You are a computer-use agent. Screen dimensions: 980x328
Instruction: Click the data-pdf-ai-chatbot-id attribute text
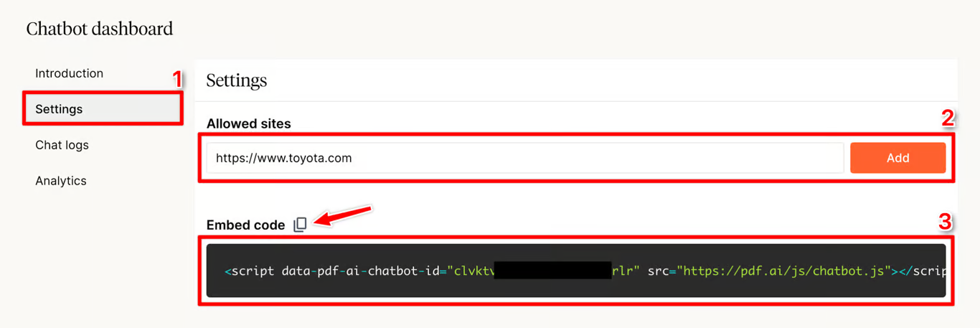pos(361,271)
